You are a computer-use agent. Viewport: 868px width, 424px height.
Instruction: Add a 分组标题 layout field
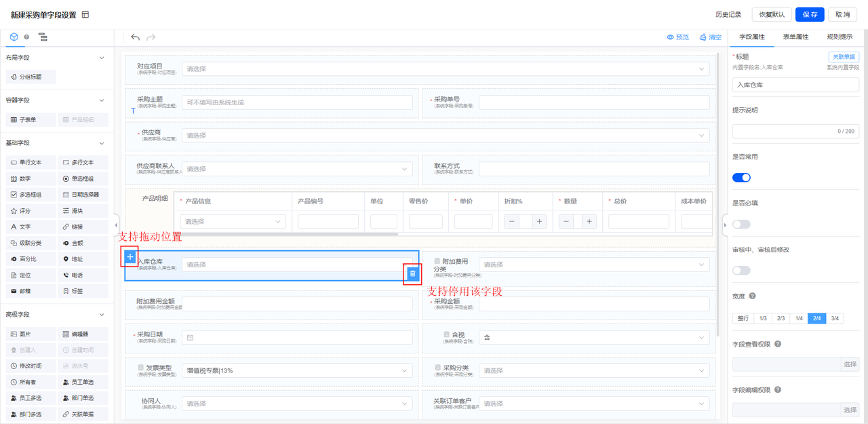pos(31,77)
